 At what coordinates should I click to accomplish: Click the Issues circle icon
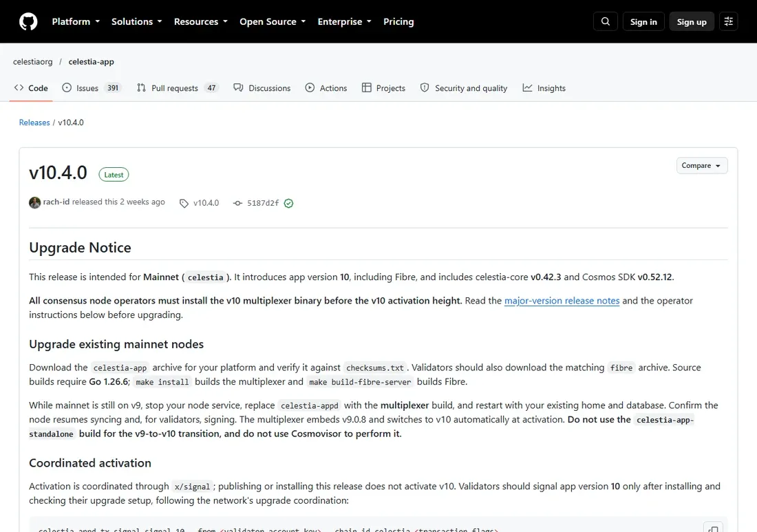coord(67,88)
